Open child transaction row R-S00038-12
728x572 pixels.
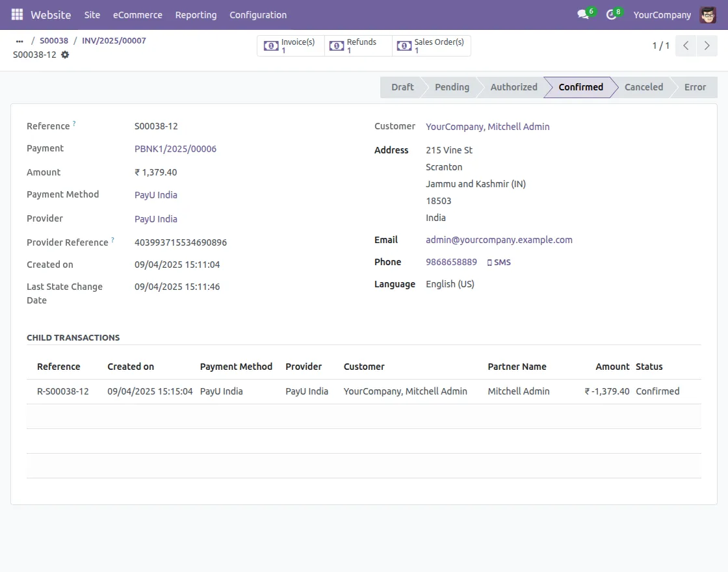pos(63,391)
